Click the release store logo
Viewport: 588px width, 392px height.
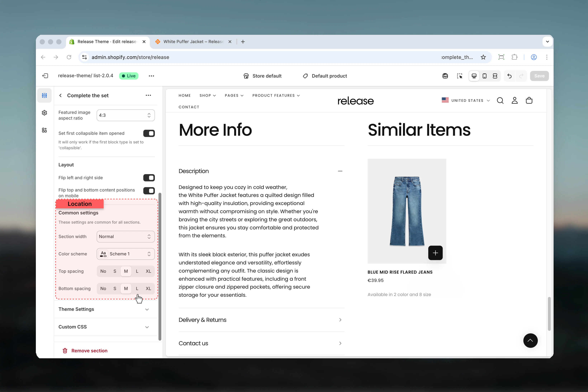tap(356, 101)
